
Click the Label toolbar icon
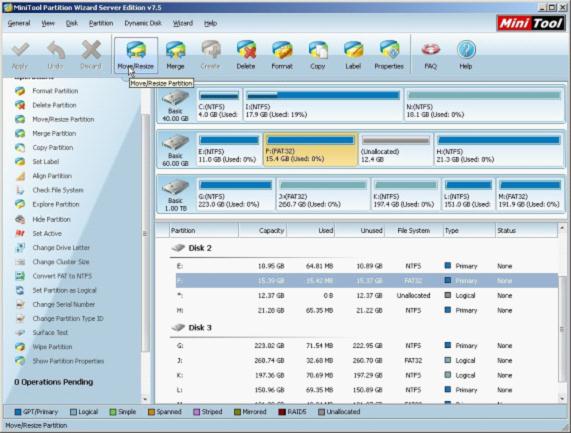tap(353, 55)
